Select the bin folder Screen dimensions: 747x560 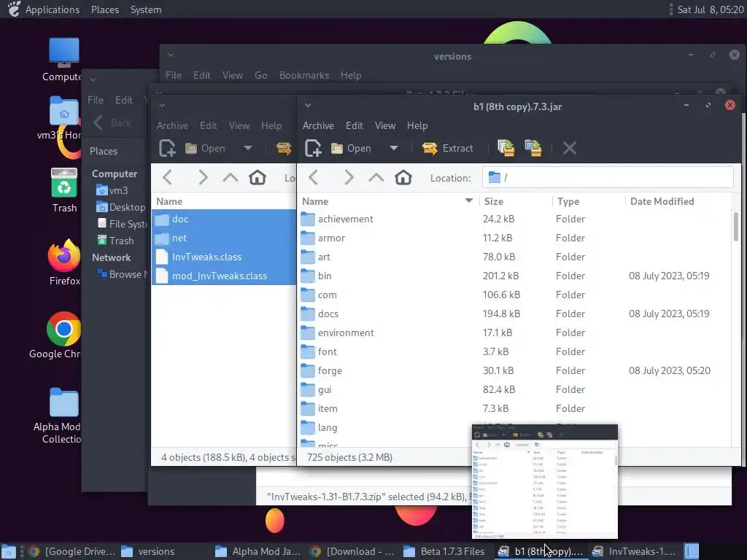(325, 276)
